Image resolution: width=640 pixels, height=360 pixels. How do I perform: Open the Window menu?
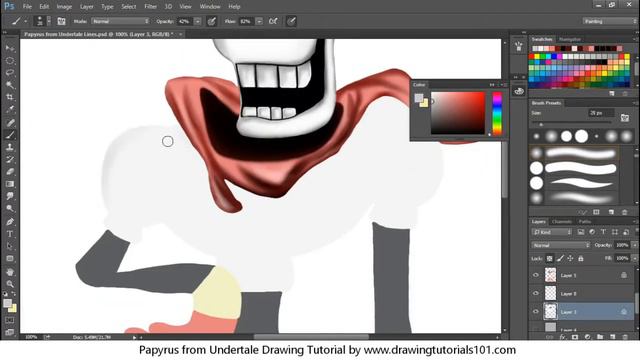[210, 7]
